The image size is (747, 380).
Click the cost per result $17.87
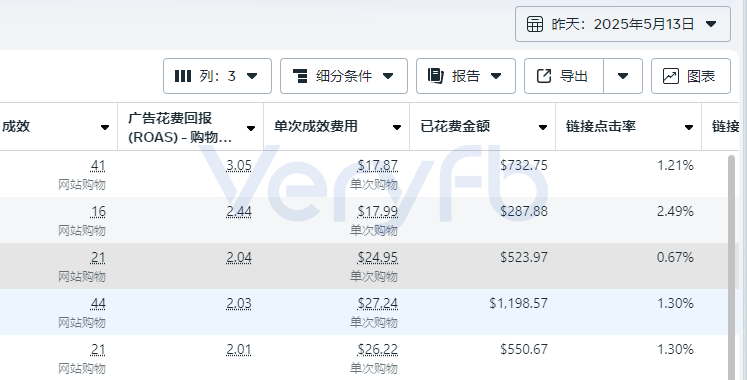click(378, 166)
